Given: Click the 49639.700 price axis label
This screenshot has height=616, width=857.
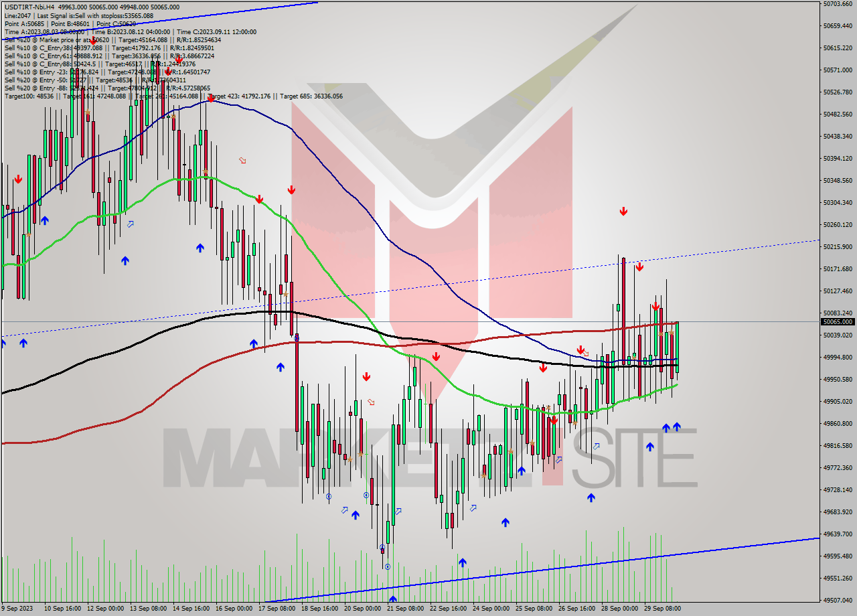Looking at the screenshot, I should pyautogui.click(x=838, y=534).
